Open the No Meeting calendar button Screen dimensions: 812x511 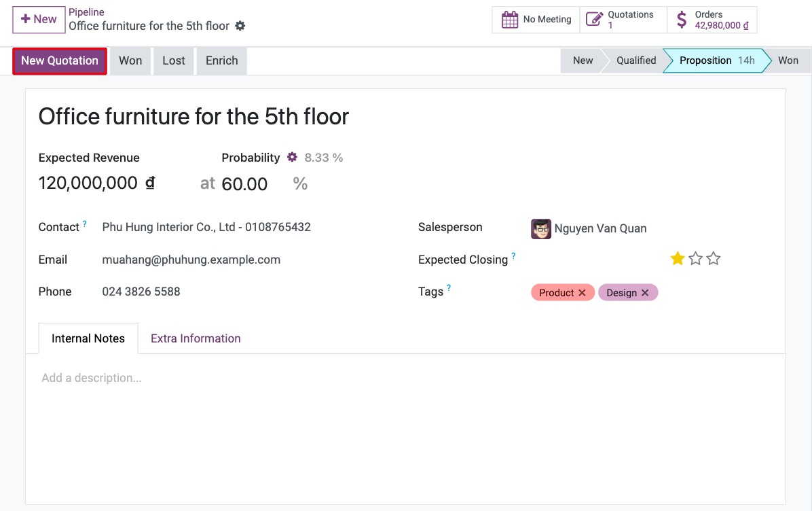click(536, 20)
